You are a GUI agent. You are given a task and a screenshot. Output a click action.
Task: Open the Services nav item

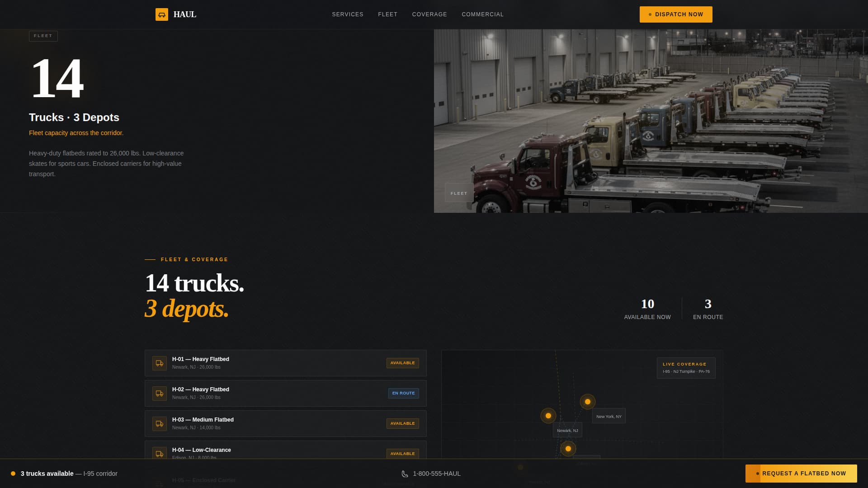click(348, 14)
